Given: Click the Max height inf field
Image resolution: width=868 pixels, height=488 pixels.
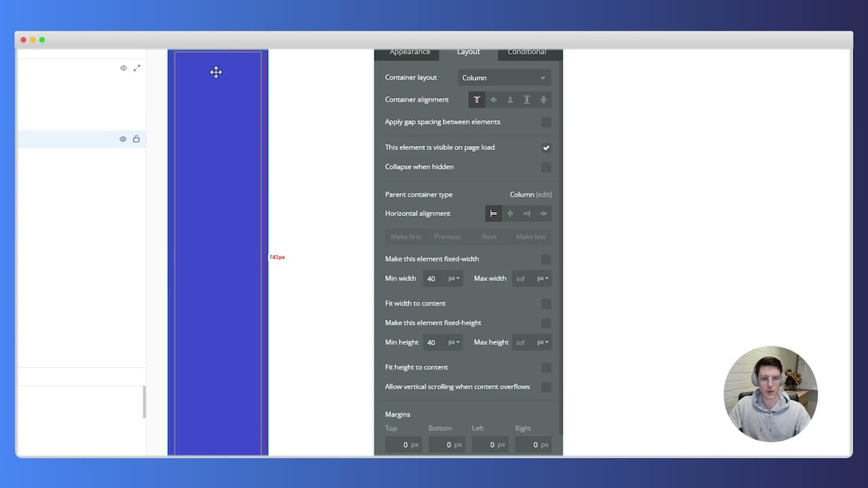Looking at the screenshot, I should coord(524,342).
